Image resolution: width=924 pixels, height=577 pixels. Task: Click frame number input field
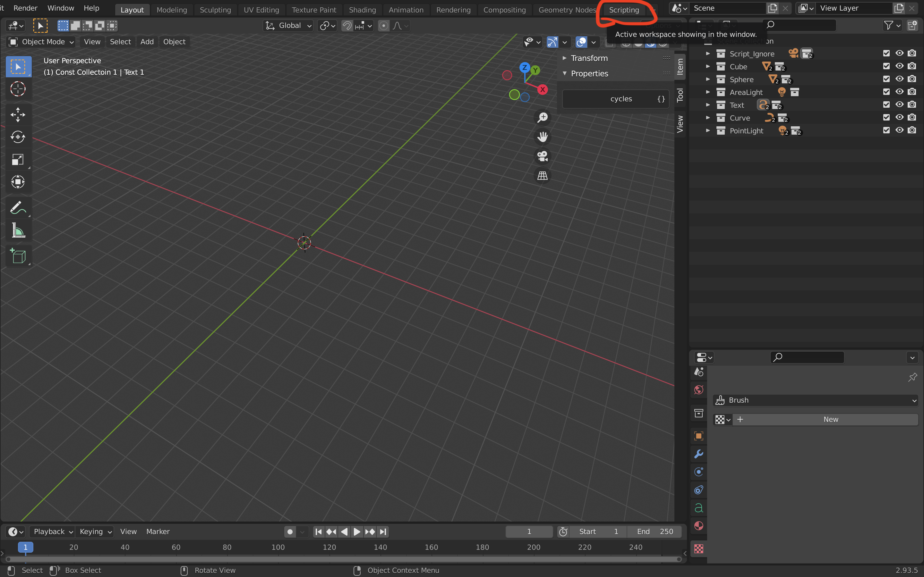[x=529, y=531]
